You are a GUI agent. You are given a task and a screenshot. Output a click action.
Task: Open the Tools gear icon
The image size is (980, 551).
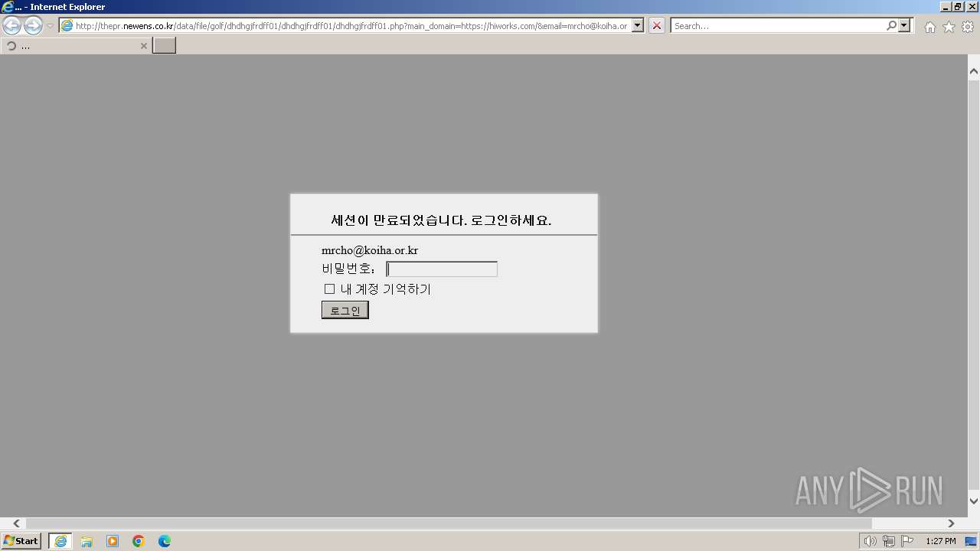pyautogui.click(x=968, y=27)
